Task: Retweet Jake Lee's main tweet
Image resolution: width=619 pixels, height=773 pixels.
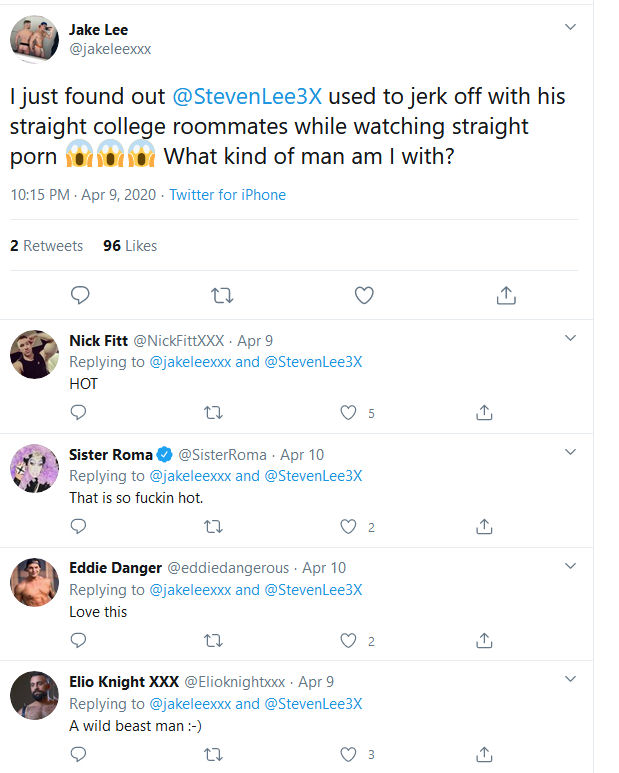Action: 223,295
